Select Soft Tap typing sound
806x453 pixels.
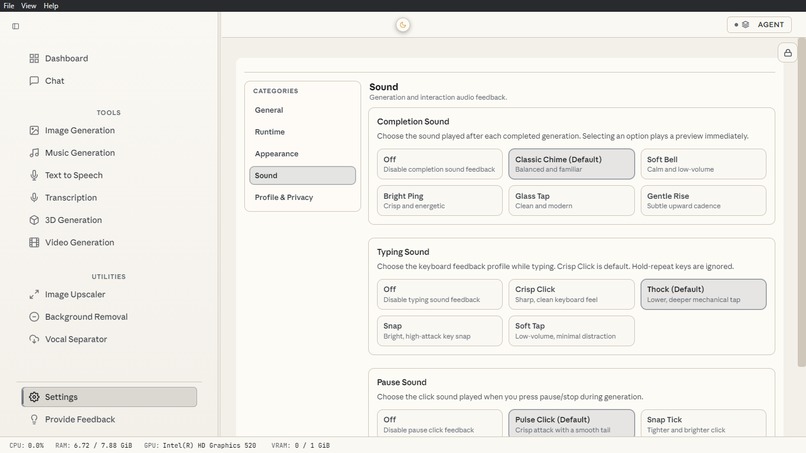pyautogui.click(x=571, y=331)
